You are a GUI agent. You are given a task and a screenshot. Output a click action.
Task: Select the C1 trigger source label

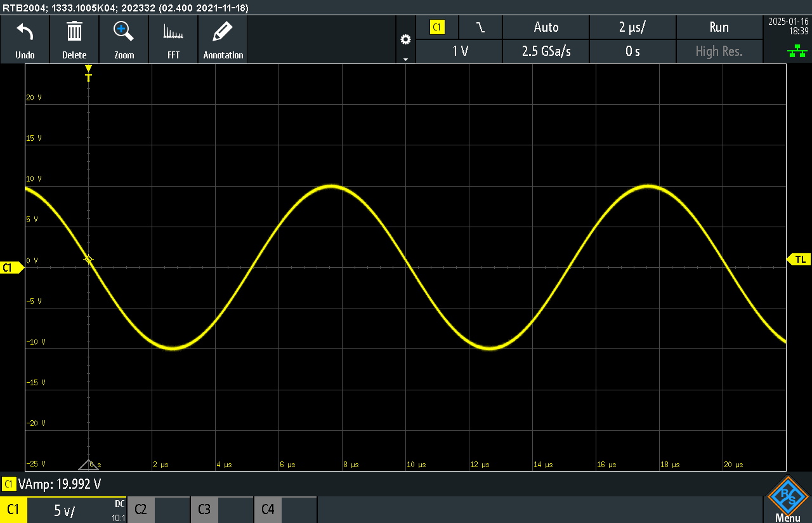pyautogui.click(x=437, y=27)
